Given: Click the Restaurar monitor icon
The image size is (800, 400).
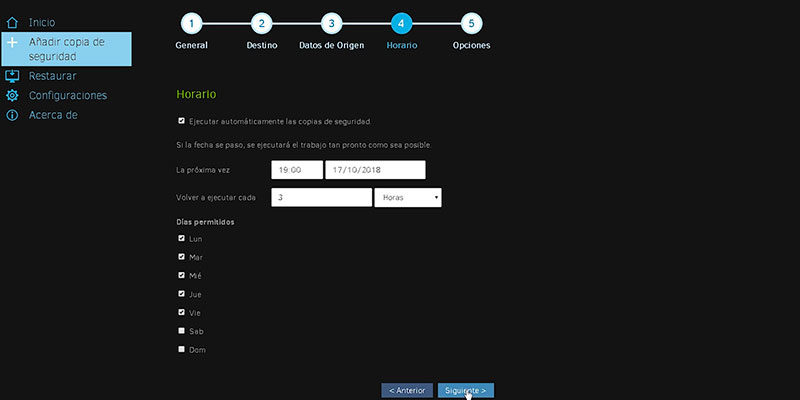Looking at the screenshot, I should pos(12,76).
